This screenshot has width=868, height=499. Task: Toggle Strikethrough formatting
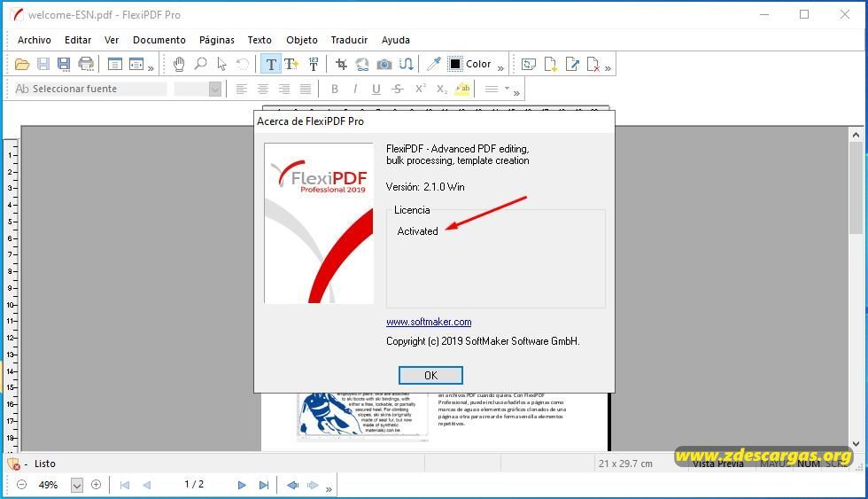pos(398,89)
